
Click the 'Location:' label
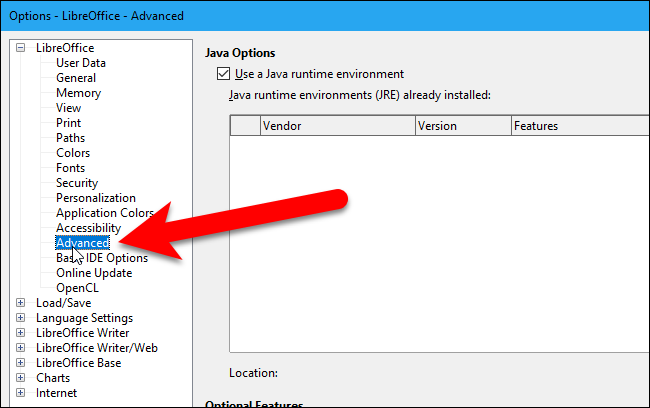point(253,373)
